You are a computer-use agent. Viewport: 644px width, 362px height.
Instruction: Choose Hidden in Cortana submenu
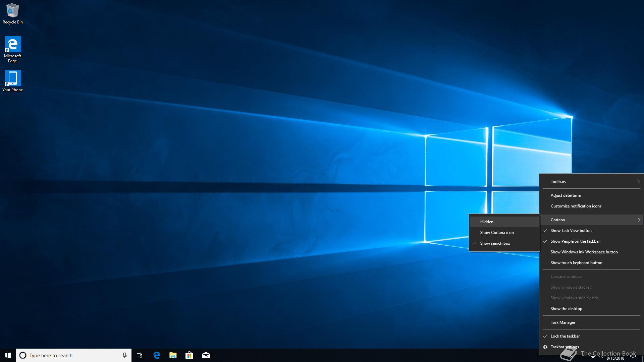(x=504, y=222)
